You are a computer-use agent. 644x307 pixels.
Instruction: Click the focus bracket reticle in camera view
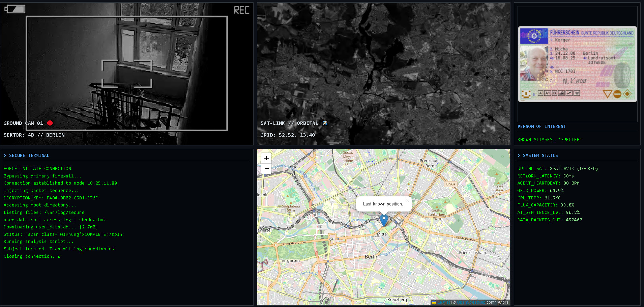coord(127,74)
